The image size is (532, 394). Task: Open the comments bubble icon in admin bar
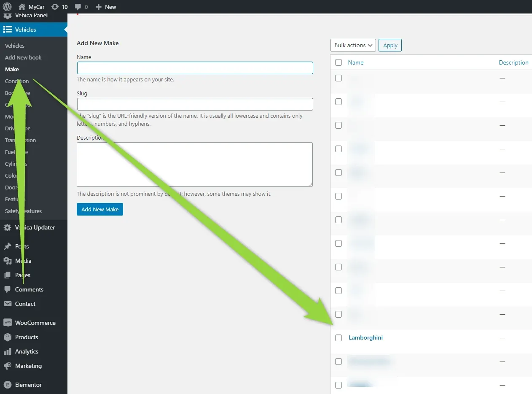pos(78,7)
